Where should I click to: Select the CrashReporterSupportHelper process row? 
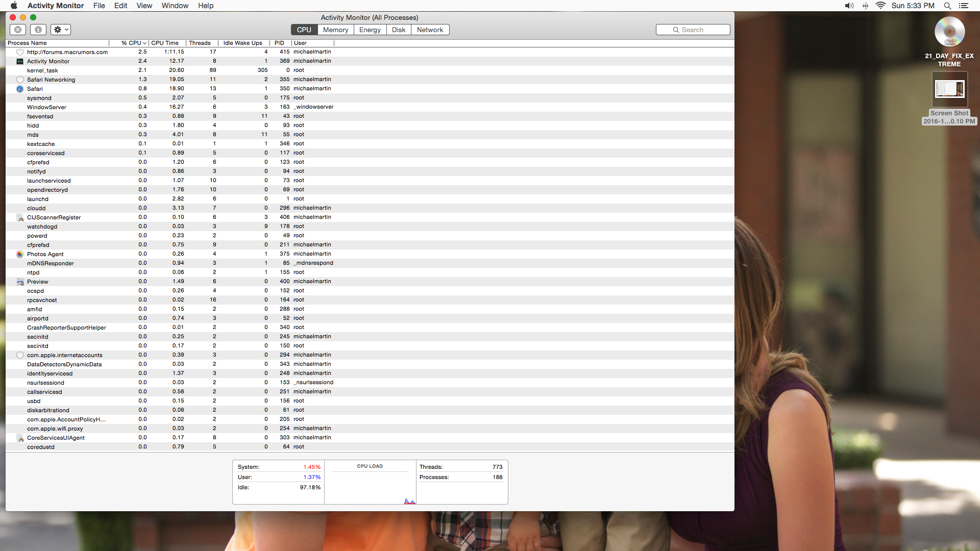pyautogui.click(x=370, y=328)
